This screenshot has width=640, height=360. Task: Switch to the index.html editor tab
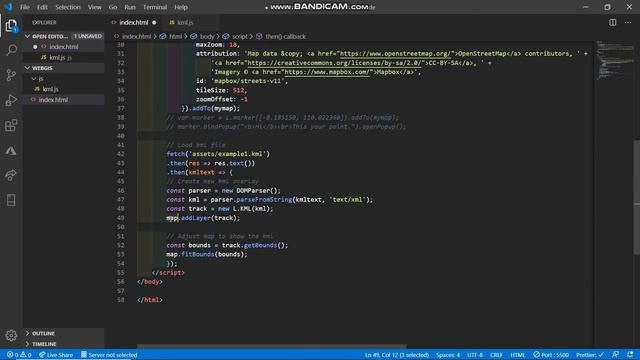(134, 22)
